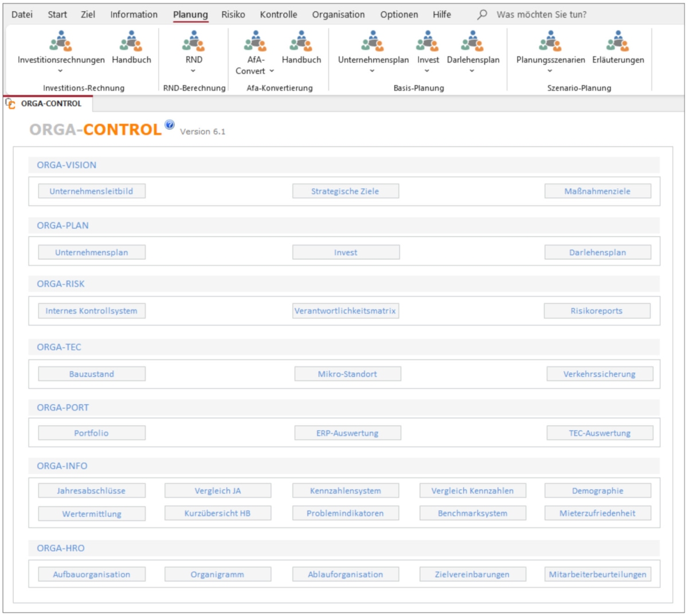The height and width of the screenshot is (616, 688).
Task: Click the Planungsszenarien ribbon icon
Action: (550, 42)
